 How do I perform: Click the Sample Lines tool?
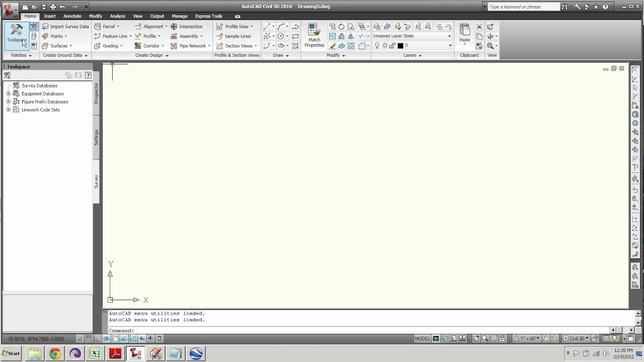234,36
